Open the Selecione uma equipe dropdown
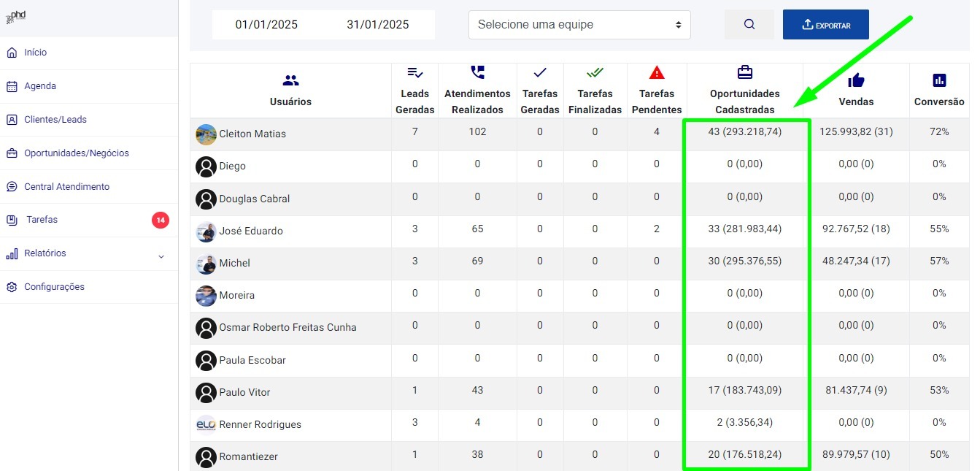Viewport: 980px width, 471px height. click(579, 25)
